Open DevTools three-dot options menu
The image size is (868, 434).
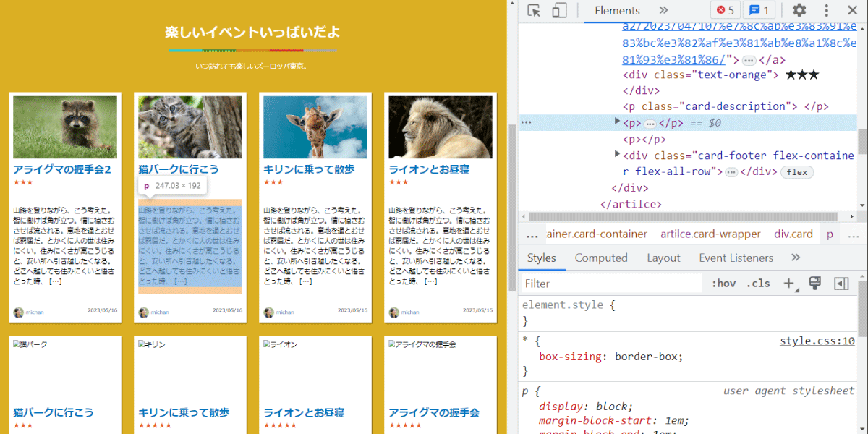(827, 10)
